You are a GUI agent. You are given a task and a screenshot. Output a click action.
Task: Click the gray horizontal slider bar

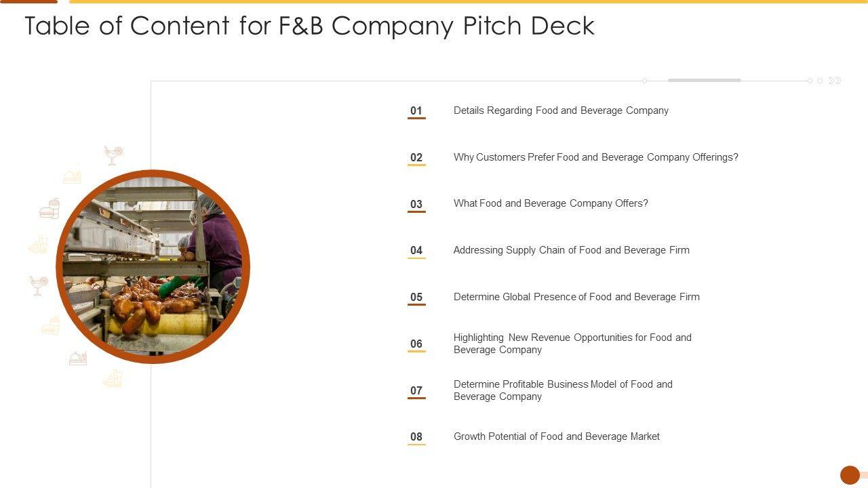704,80
